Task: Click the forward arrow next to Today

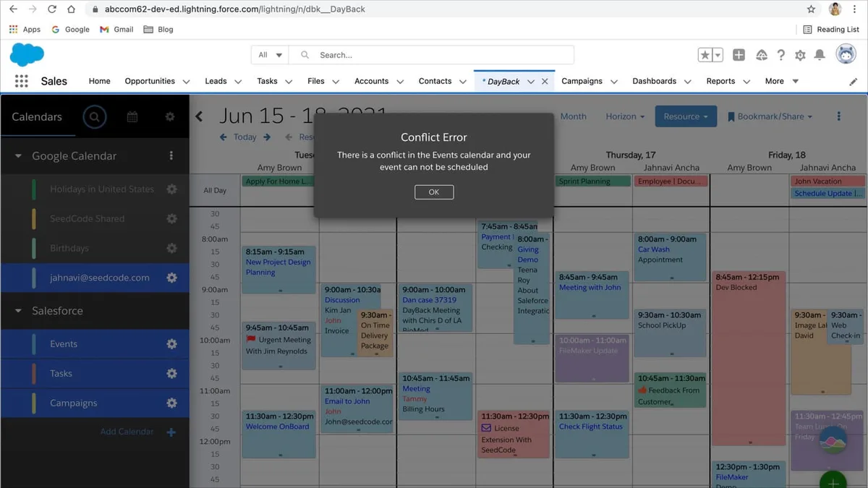Action: [x=267, y=137]
